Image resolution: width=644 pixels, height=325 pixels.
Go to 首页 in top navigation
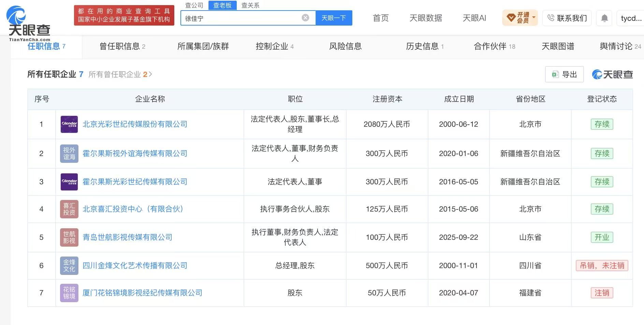coord(381,18)
